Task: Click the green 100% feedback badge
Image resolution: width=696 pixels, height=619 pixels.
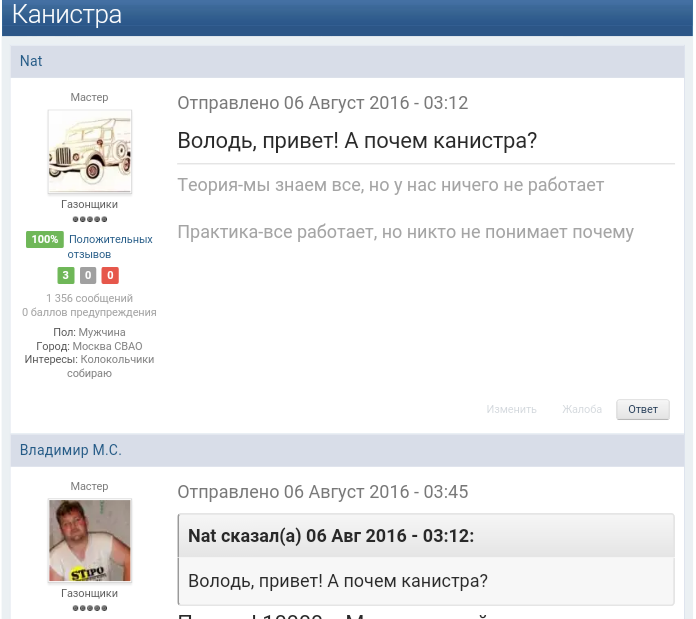Action: (x=44, y=240)
